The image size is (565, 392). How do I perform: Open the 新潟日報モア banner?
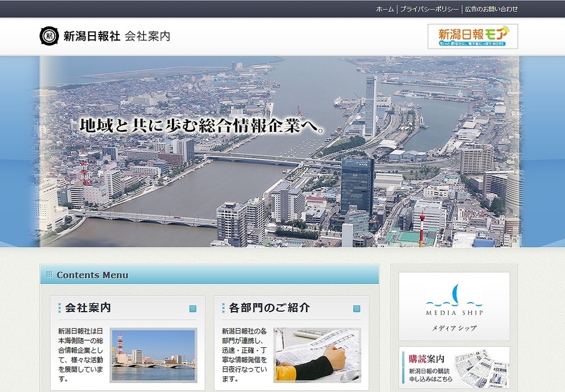pyautogui.click(x=472, y=36)
